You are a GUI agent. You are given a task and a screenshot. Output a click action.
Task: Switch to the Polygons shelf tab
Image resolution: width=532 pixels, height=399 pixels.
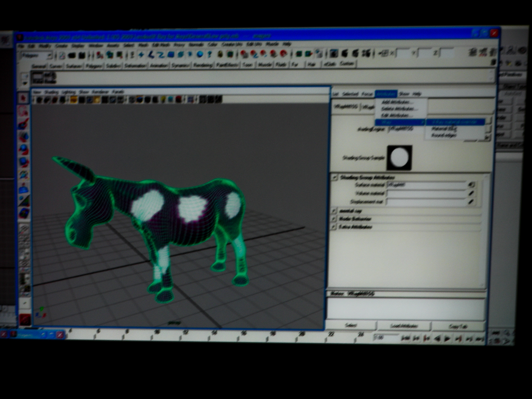[x=94, y=66]
